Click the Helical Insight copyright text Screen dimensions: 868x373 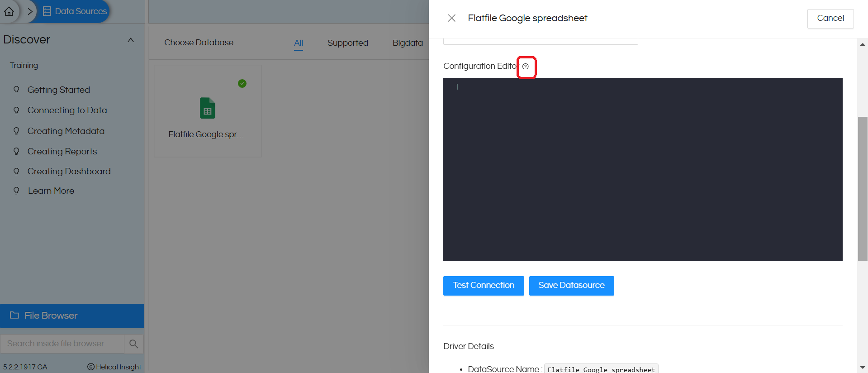(114, 367)
